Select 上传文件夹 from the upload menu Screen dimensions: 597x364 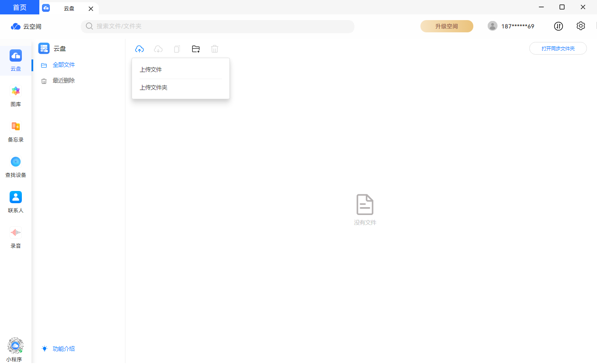[180, 87]
